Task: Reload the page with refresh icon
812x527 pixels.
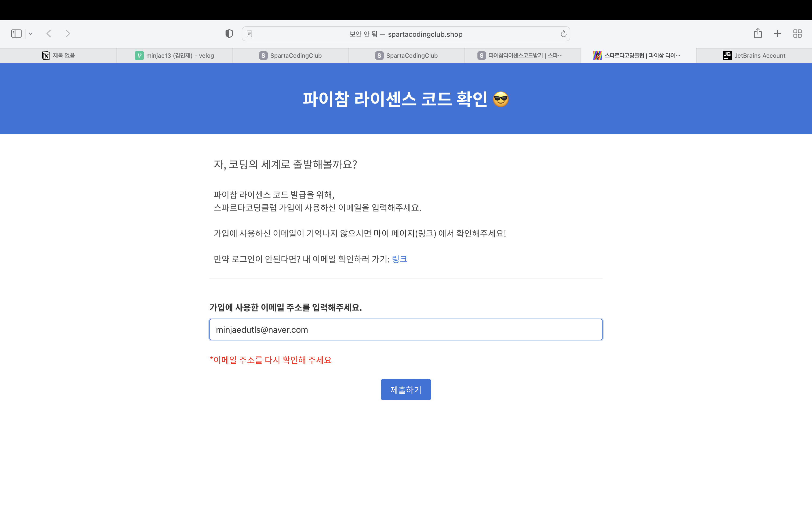Action: tap(563, 34)
